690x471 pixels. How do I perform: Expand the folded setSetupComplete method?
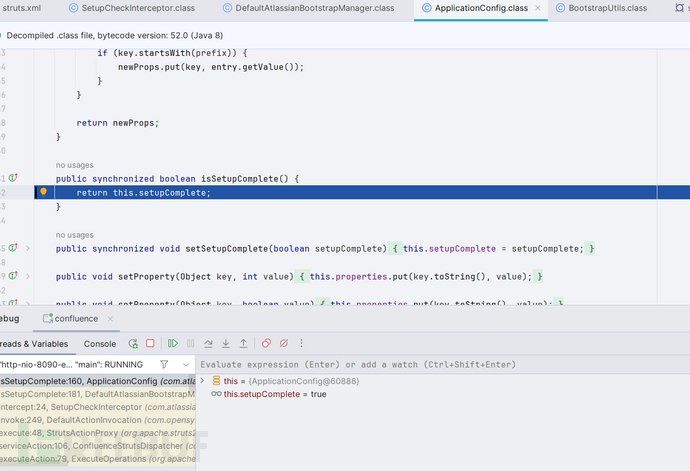coord(28,248)
